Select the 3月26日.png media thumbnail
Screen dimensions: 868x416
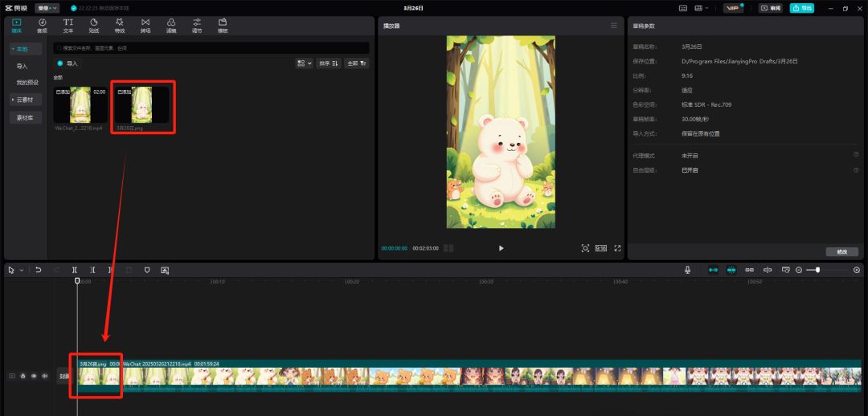(x=143, y=104)
